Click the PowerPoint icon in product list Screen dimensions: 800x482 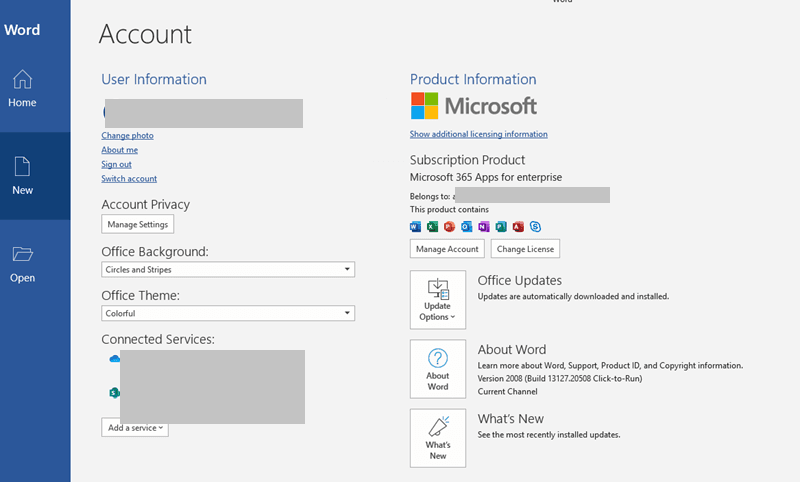[x=449, y=226]
